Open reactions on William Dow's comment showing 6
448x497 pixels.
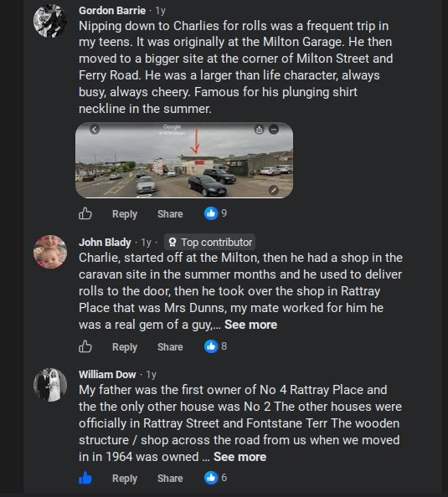click(215, 478)
